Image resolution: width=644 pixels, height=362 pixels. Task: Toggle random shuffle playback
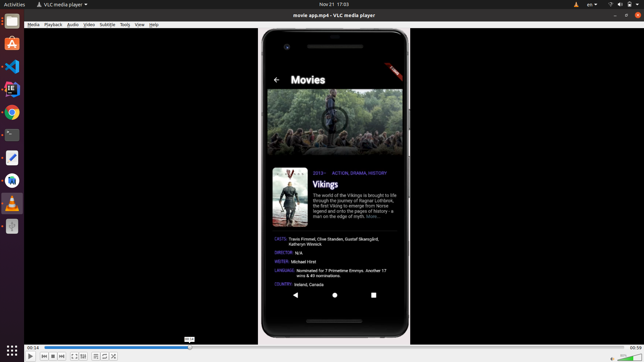tap(113, 356)
